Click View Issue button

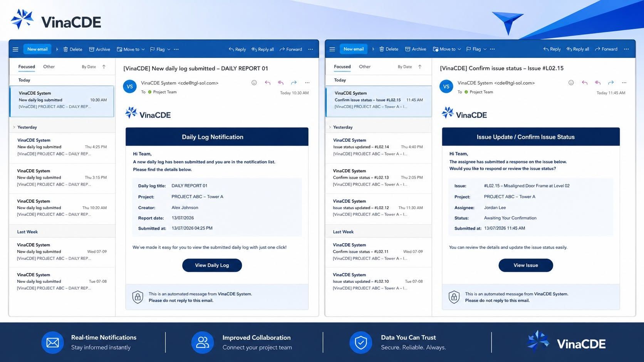(526, 265)
